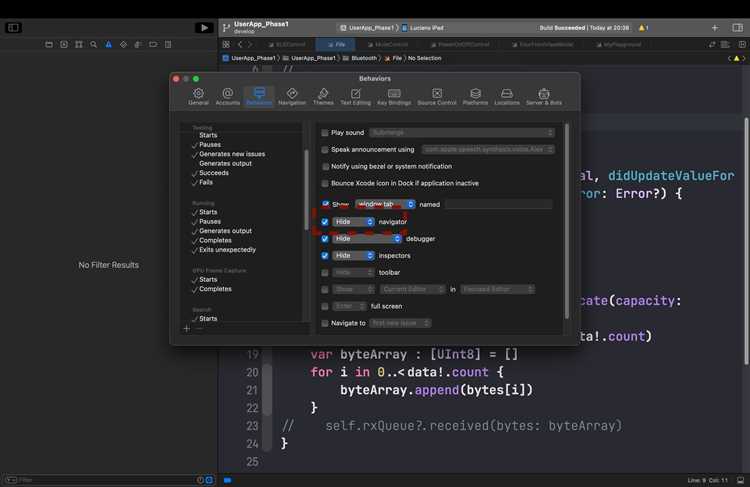
Task: Open the Key Bindings preferences pane
Action: click(394, 96)
